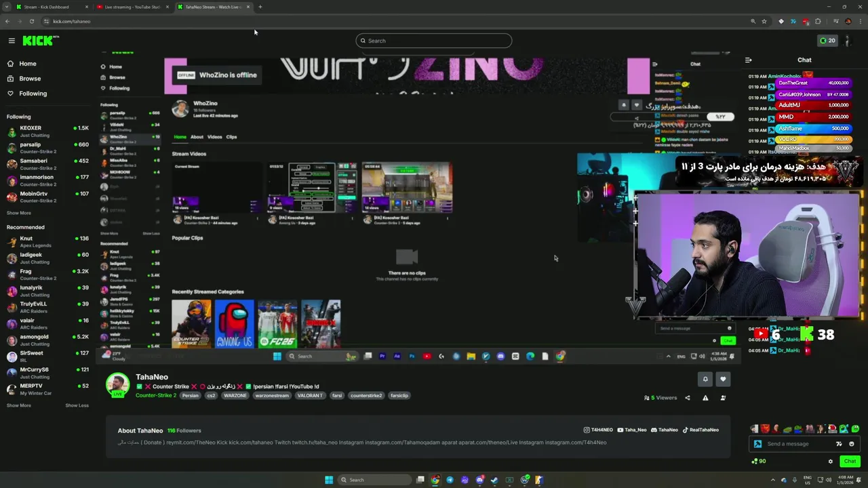Open asmongold recommended channel
The image size is (868, 488).
pyautogui.click(x=47, y=340)
